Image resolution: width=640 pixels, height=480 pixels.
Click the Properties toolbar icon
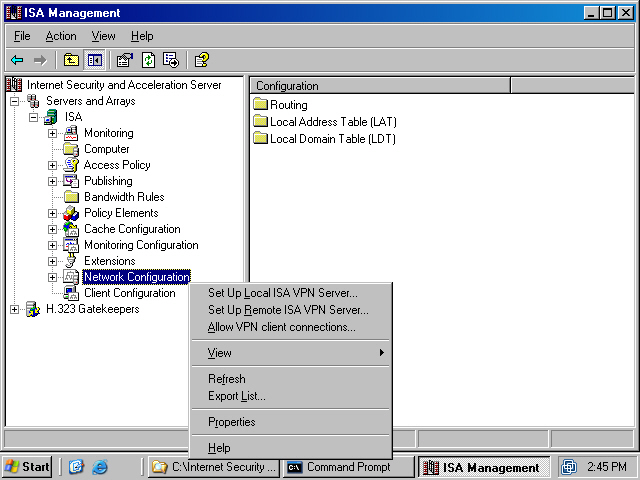(x=124, y=60)
